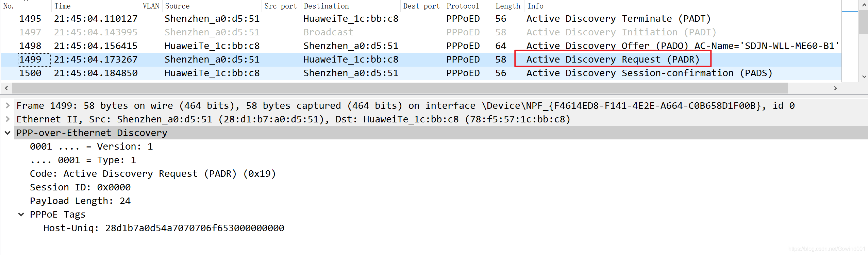Expand the Frame 1499 details row

click(7, 105)
